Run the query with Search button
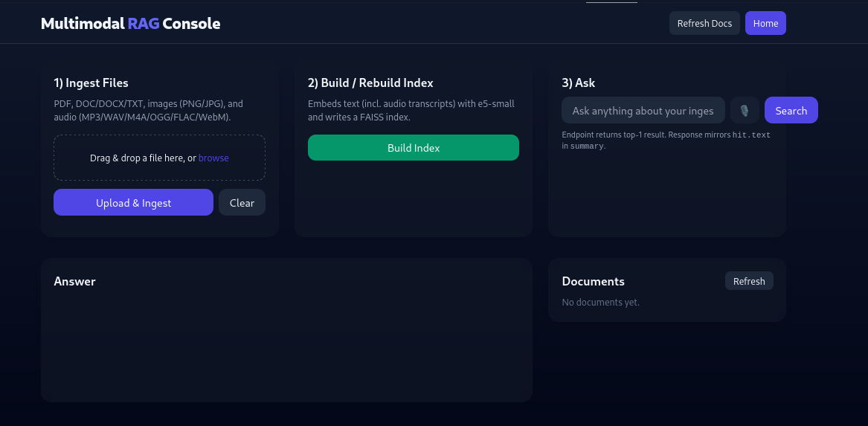 pyautogui.click(x=791, y=111)
